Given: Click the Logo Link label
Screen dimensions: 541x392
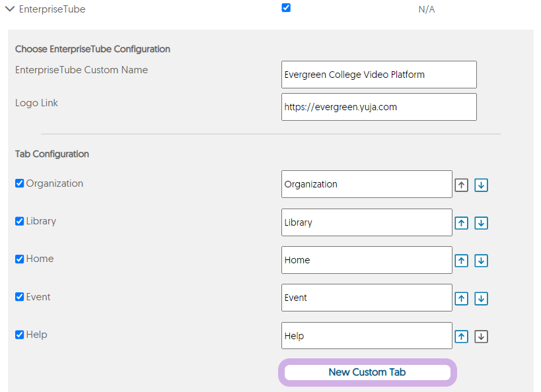Looking at the screenshot, I should pyautogui.click(x=36, y=103).
